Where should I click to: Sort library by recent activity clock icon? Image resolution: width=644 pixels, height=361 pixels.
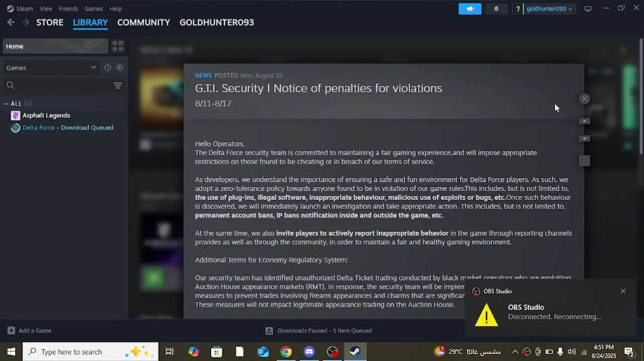(x=107, y=68)
